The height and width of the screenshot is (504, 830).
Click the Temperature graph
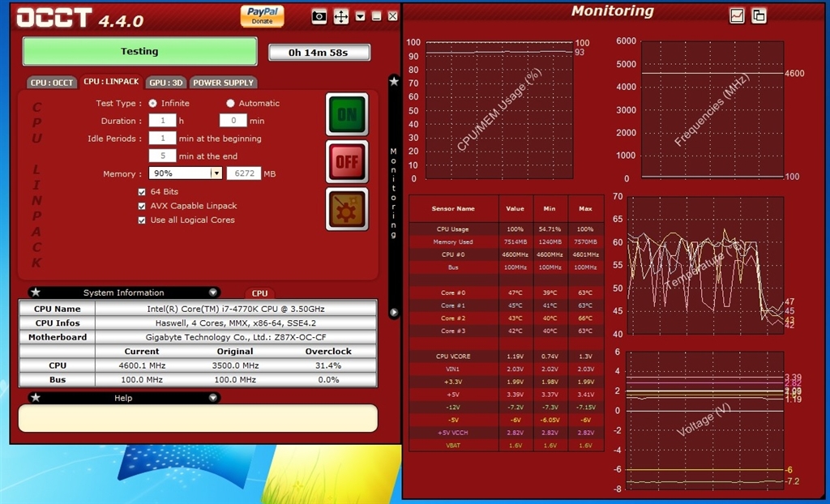tap(706, 265)
